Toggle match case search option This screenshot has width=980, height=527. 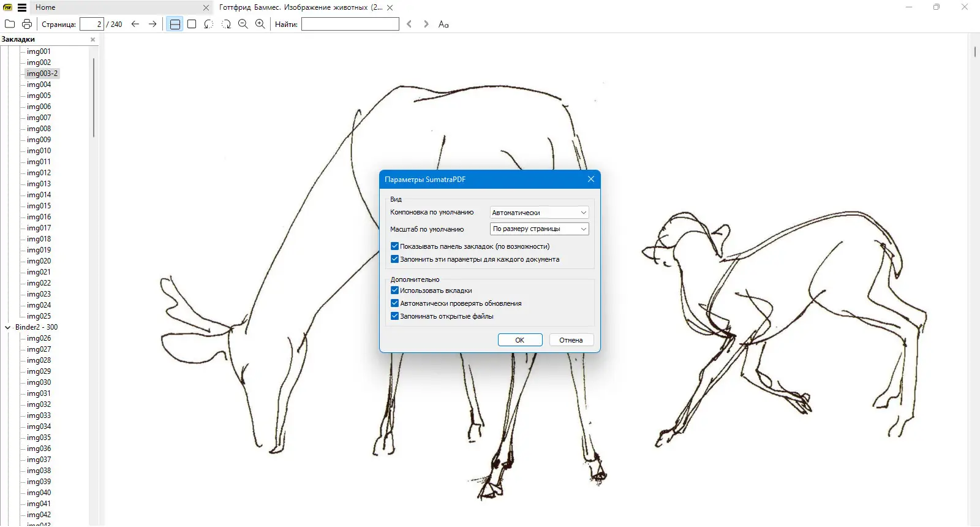[443, 24]
